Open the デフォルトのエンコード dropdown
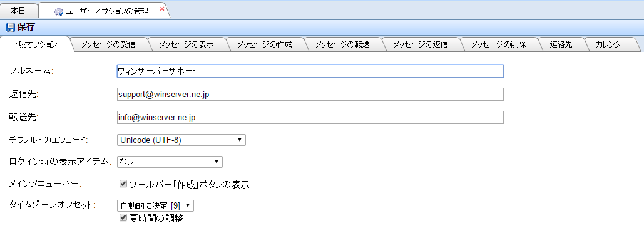The image size is (644, 238). click(x=181, y=140)
